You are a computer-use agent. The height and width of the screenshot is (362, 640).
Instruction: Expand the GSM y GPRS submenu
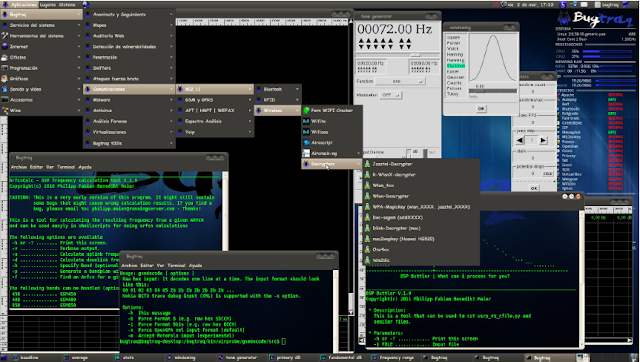click(x=215, y=100)
